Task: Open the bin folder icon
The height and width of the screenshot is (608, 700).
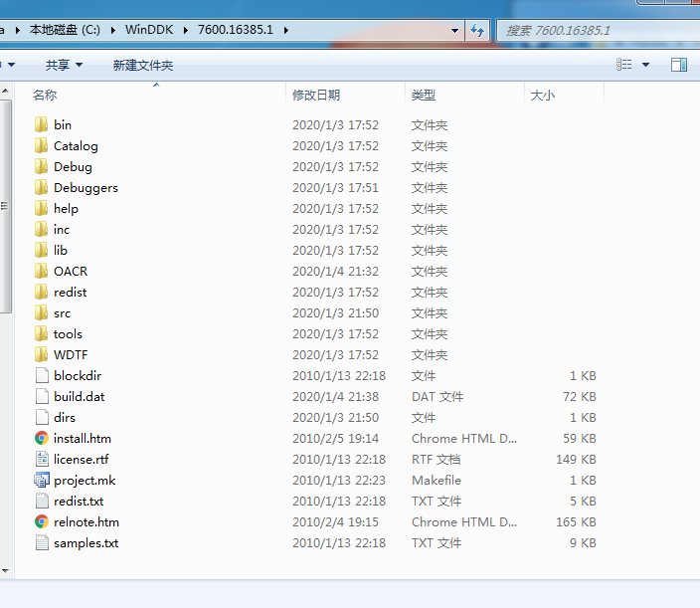Action: coord(41,124)
